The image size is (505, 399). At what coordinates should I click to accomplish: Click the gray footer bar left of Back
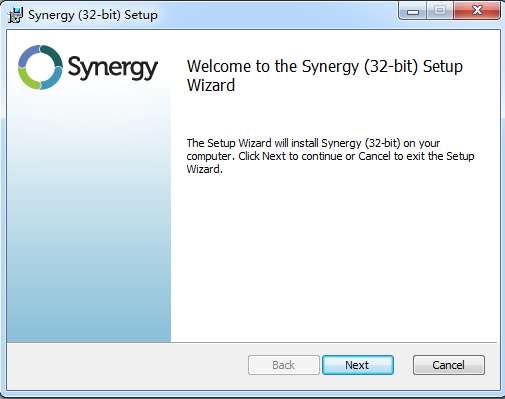point(127,365)
